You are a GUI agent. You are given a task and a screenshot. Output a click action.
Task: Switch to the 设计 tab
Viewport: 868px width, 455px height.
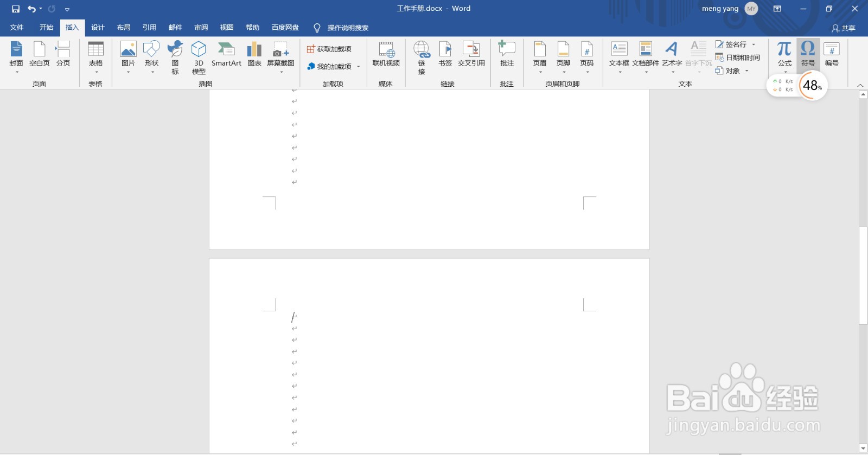click(x=98, y=28)
